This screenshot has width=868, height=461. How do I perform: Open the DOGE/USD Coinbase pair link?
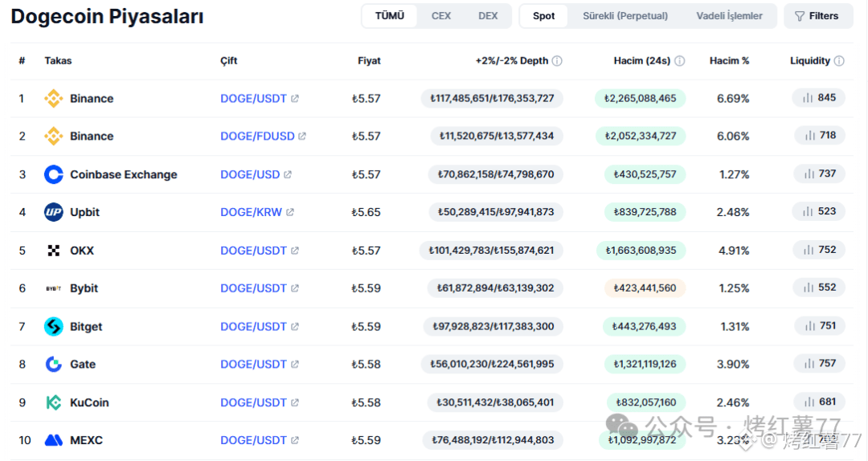[x=250, y=174]
